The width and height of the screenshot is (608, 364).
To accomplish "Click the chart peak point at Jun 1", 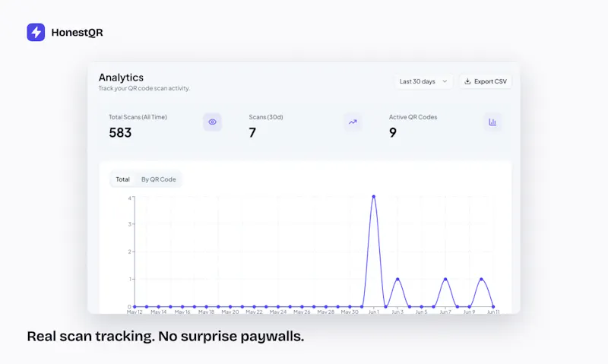I will click(x=373, y=197).
